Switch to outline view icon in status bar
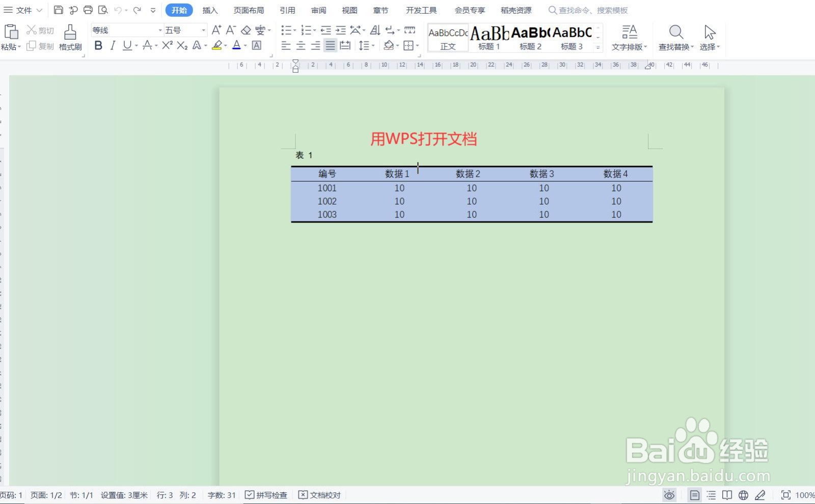The height and width of the screenshot is (504, 815). [711, 495]
